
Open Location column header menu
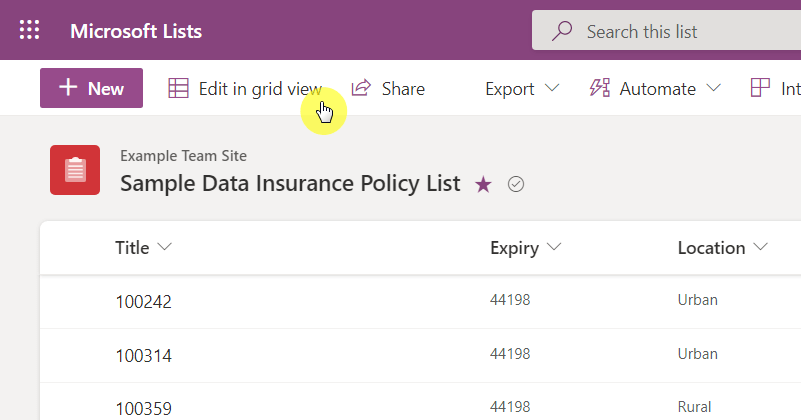click(722, 248)
